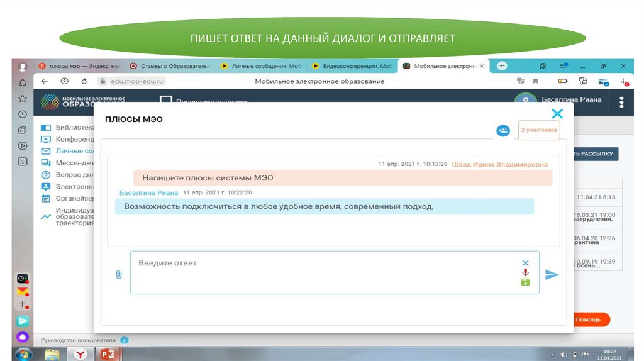The height and width of the screenshot is (361, 644).
Task: Switch to the Отзывы о Образовательн tab
Action: pyautogui.click(x=170, y=66)
